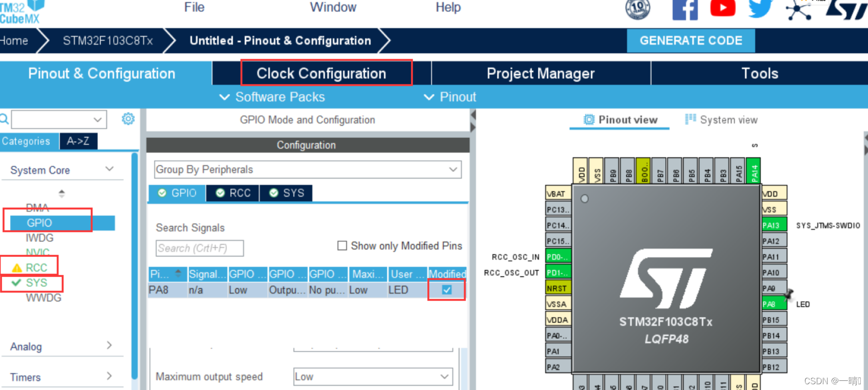Open the SYS peripheral tab
The image size is (868, 390).
pyautogui.click(x=286, y=193)
